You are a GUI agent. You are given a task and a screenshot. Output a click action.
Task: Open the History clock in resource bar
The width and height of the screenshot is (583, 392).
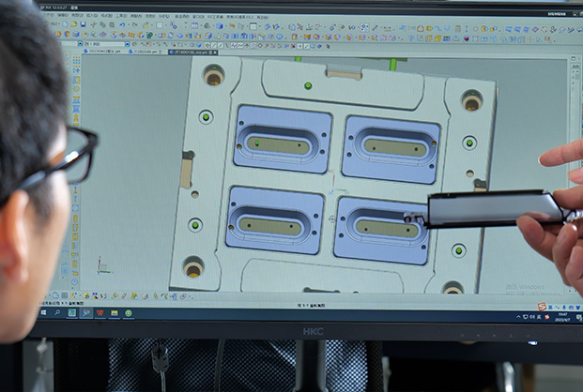75,282
